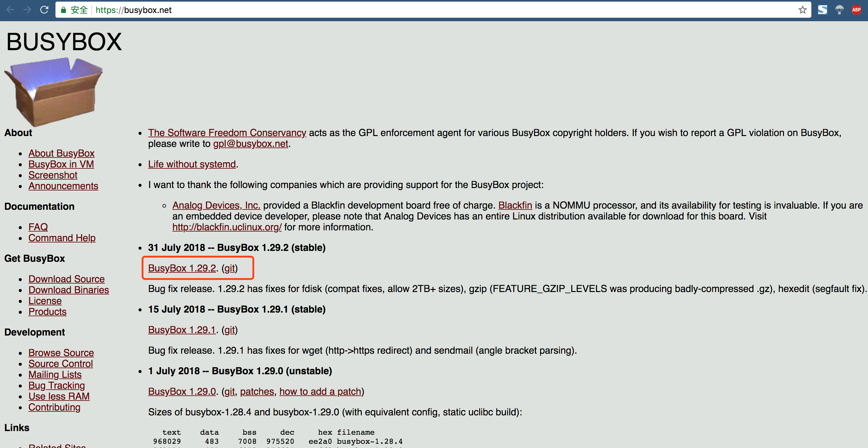
Task: Download BusyBox 1.29.2 release link
Action: point(182,268)
